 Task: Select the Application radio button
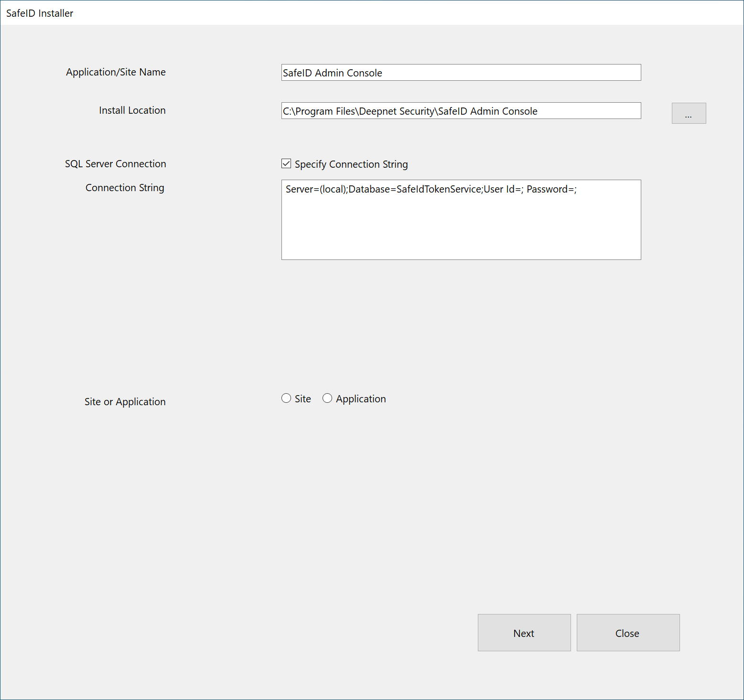pos(327,398)
